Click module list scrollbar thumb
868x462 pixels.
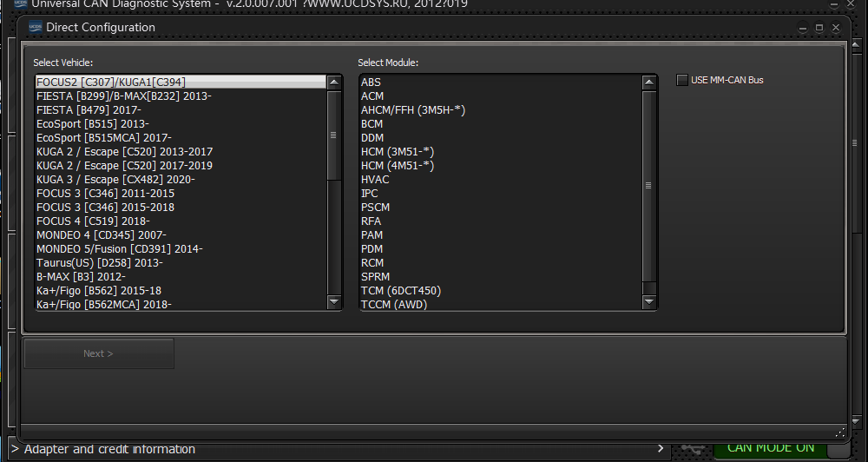648,186
